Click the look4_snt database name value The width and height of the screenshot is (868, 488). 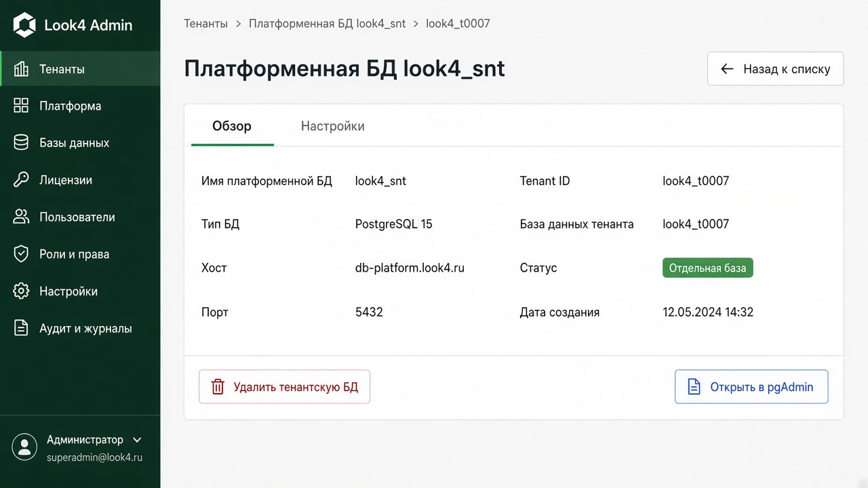coord(380,181)
